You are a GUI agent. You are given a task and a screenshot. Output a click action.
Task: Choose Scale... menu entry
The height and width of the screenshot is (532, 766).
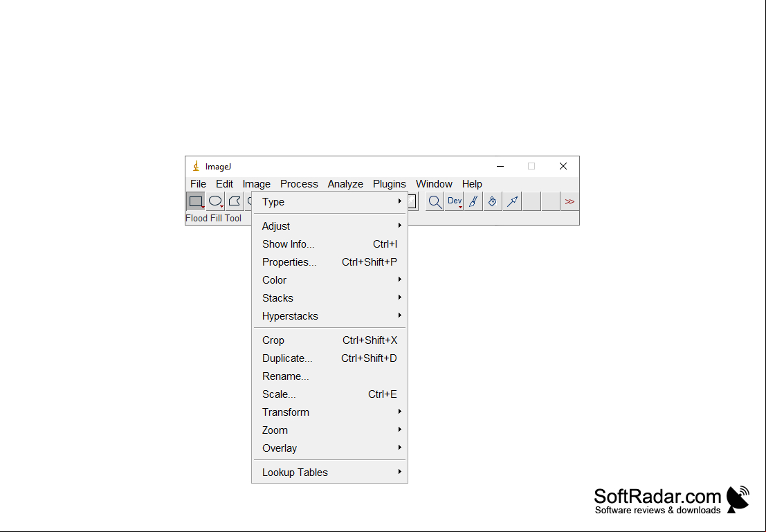[330, 394]
